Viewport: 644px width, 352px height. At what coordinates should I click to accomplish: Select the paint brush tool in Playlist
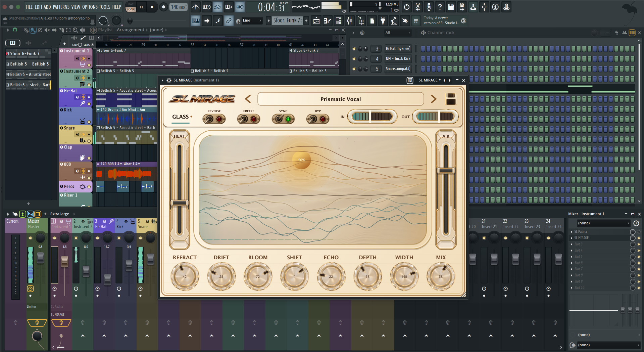point(33,30)
